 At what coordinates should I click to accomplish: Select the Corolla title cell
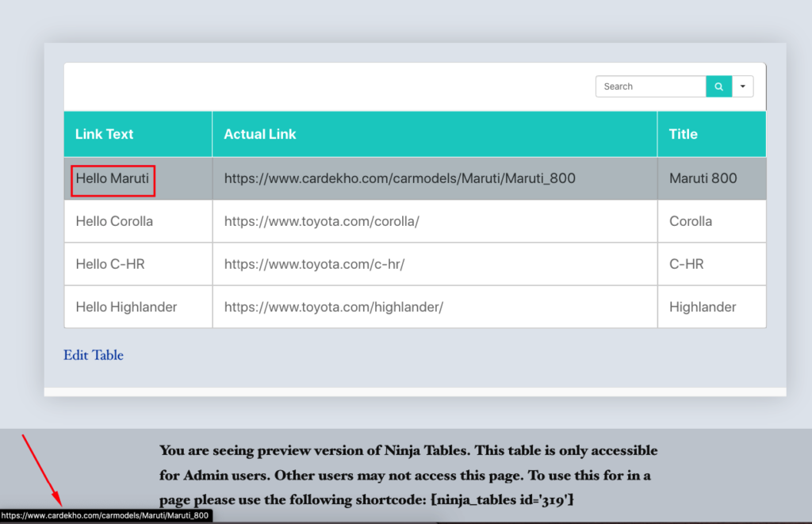tap(691, 221)
